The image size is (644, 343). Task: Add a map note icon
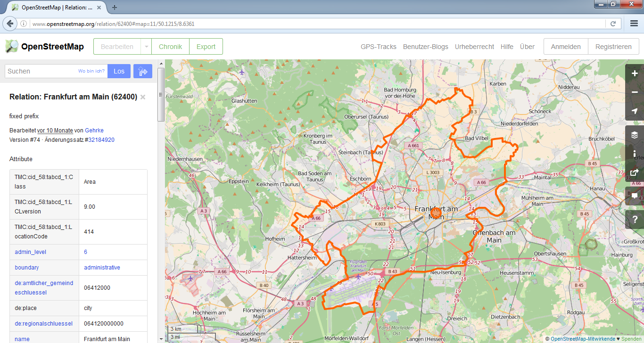[x=635, y=196]
